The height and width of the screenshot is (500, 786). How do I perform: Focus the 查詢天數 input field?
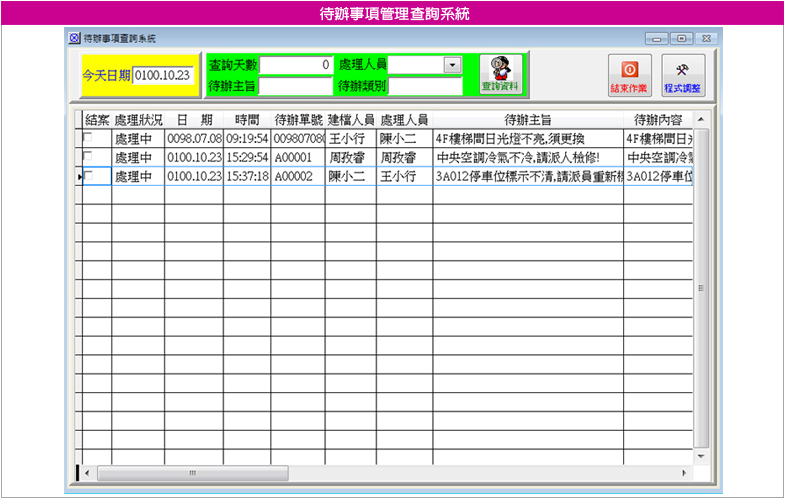coord(296,64)
